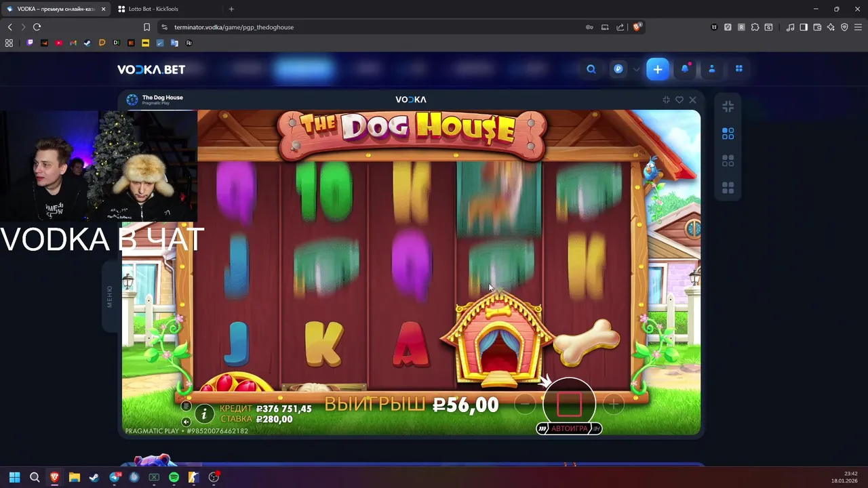
Task: Open the browser extensions puzzle icon
Action: (755, 27)
